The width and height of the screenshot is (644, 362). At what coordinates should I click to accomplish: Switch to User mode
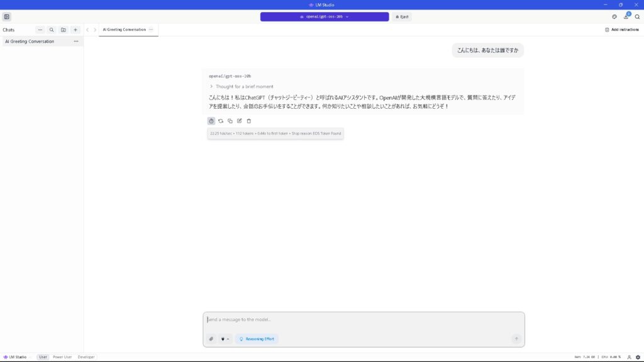tap(43, 357)
